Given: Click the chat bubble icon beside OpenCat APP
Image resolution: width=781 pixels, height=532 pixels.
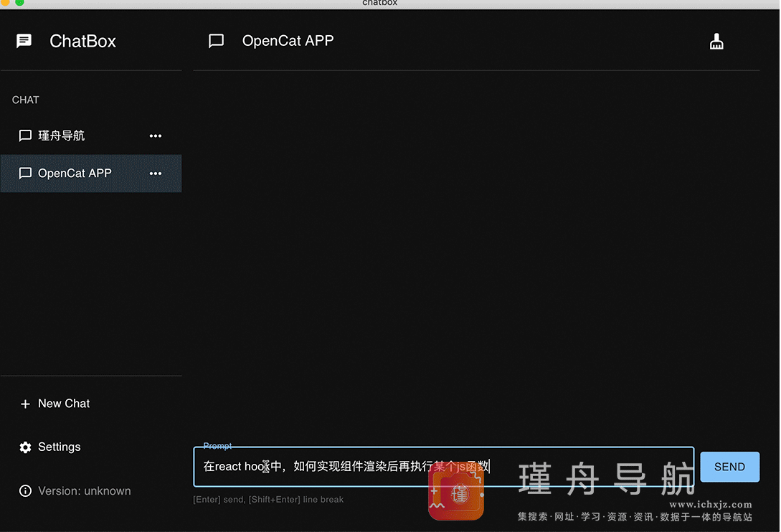Looking at the screenshot, I should coord(25,173).
